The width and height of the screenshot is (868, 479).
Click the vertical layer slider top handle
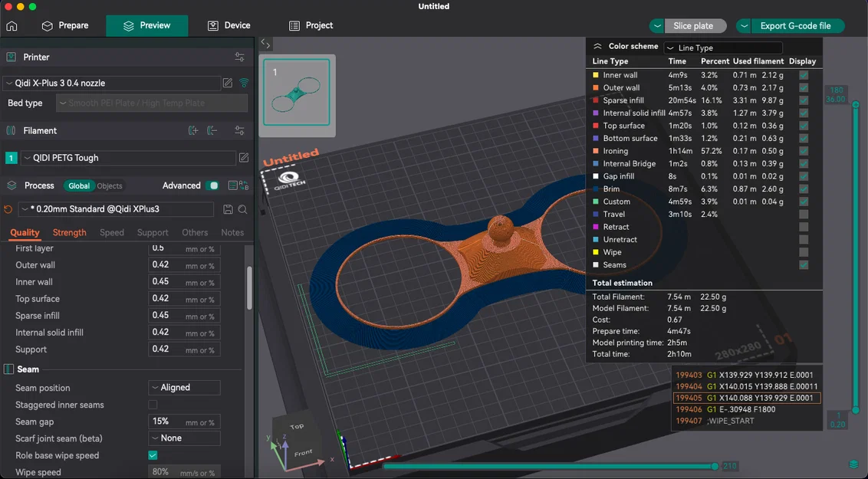pos(855,104)
